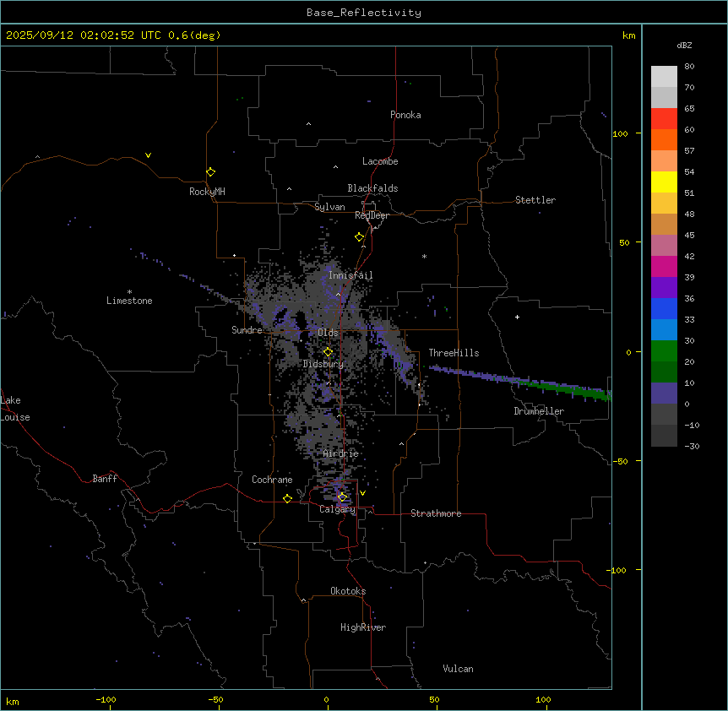The width and height of the screenshot is (728, 711).
Task: Select the gray 0 to -10 dBZ swatch
Action: [664, 415]
